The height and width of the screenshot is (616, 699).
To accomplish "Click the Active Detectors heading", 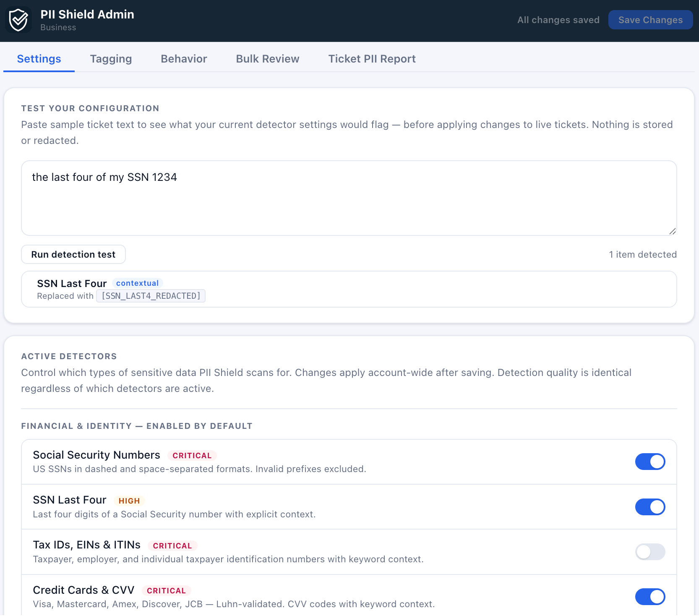I will click(x=69, y=356).
